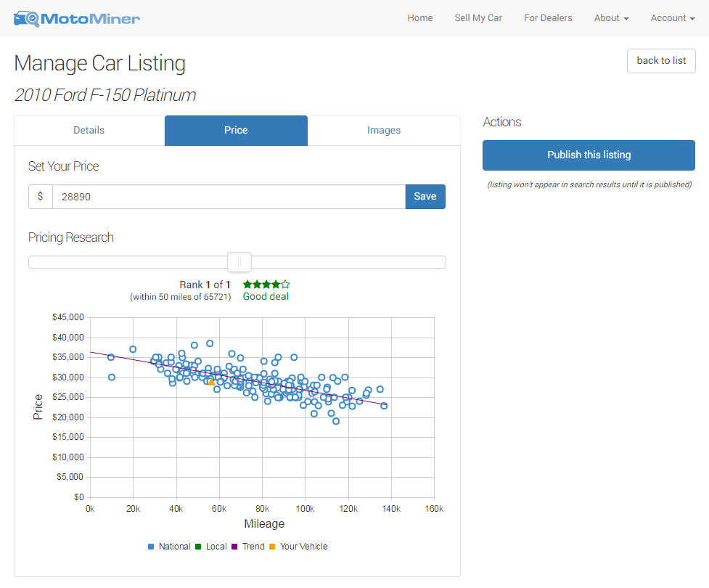Screen dimensions: 709x588
Task: Focus the price input field
Action: pos(229,197)
